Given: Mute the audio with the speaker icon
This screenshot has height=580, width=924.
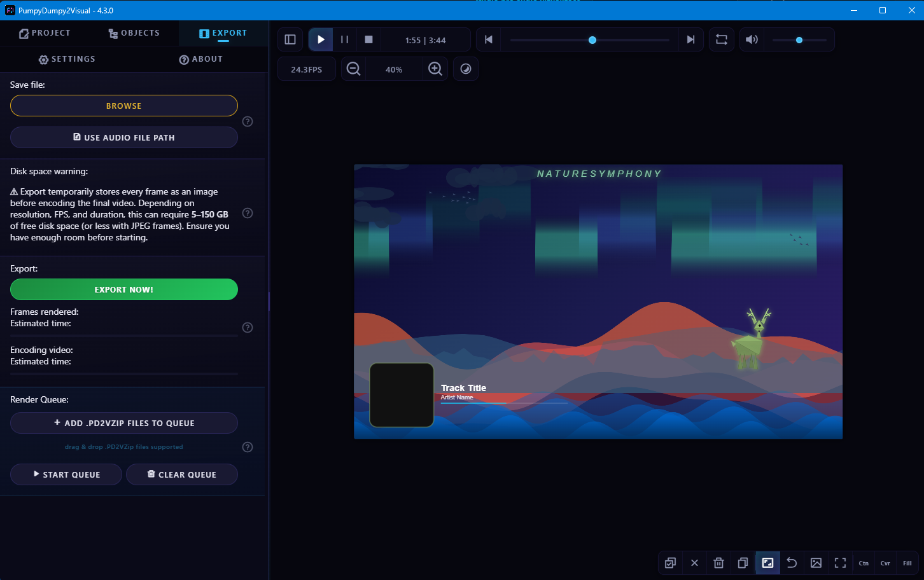Looking at the screenshot, I should [752, 39].
